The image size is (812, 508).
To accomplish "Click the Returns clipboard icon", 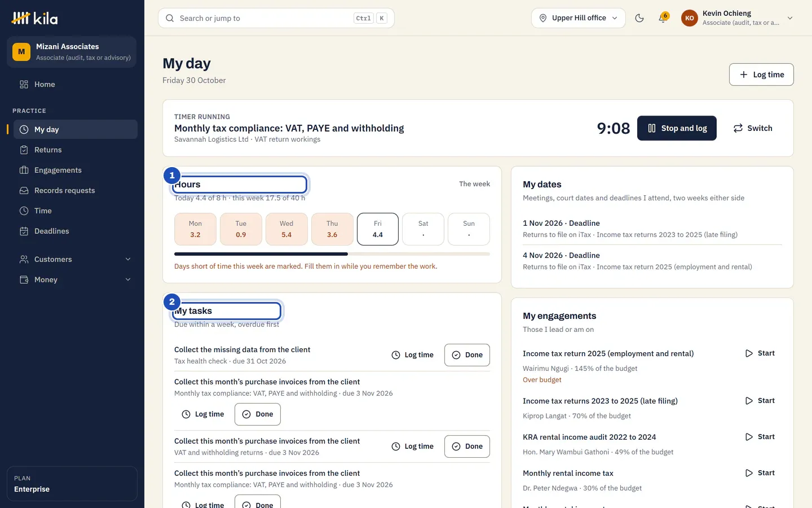I will pos(24,150).
